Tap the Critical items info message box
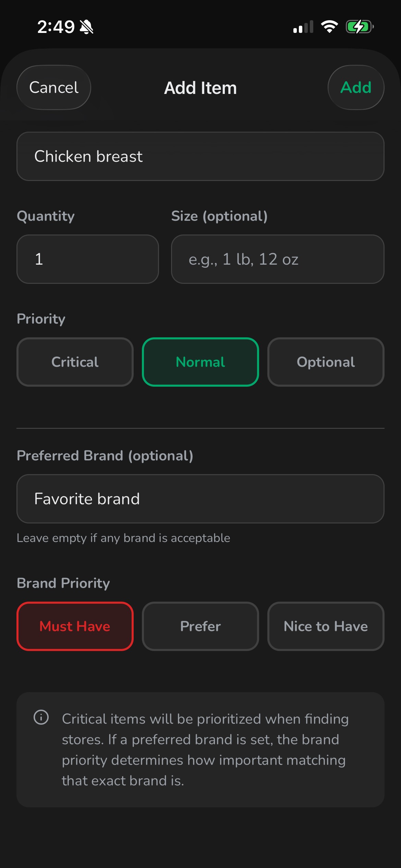Viewport: 401px width, 868px height. (205, 750)
